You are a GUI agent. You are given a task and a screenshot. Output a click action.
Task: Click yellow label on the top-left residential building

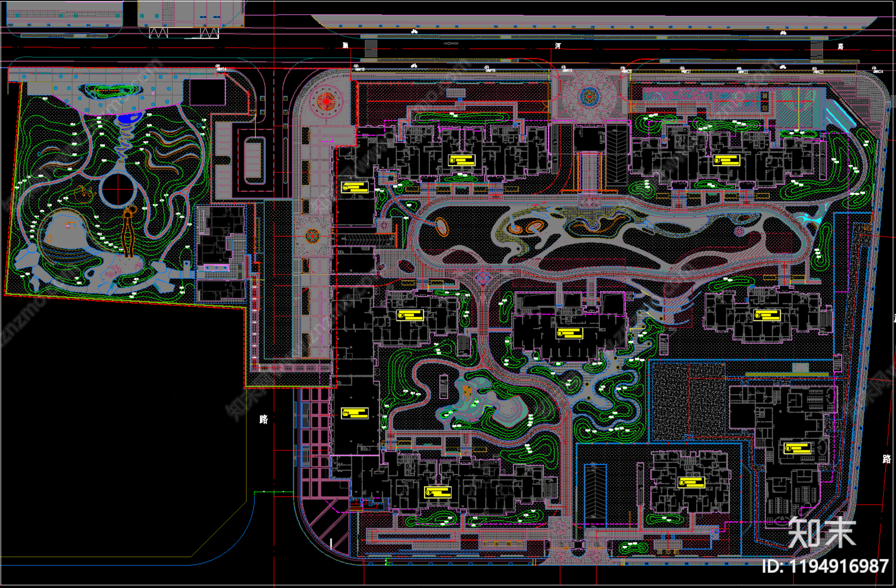tap(461, 161)
